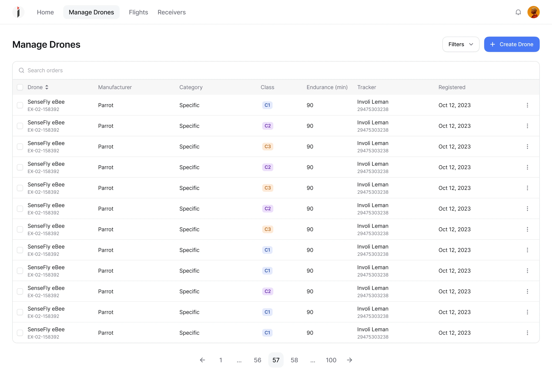Jump to page 100
This screenshot has height=392, width=552.
point(331,360)
